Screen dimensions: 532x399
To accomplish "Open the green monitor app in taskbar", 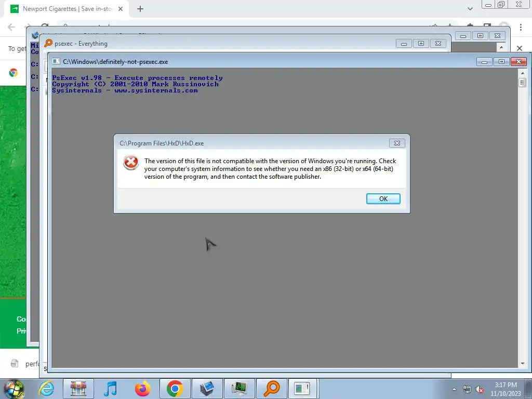I will (x=240, y=389).
